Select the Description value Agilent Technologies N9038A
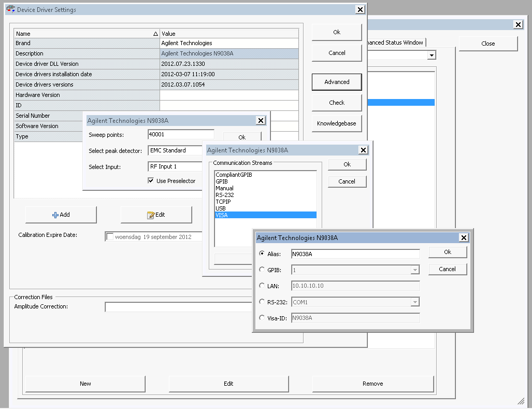 point(229,53)
